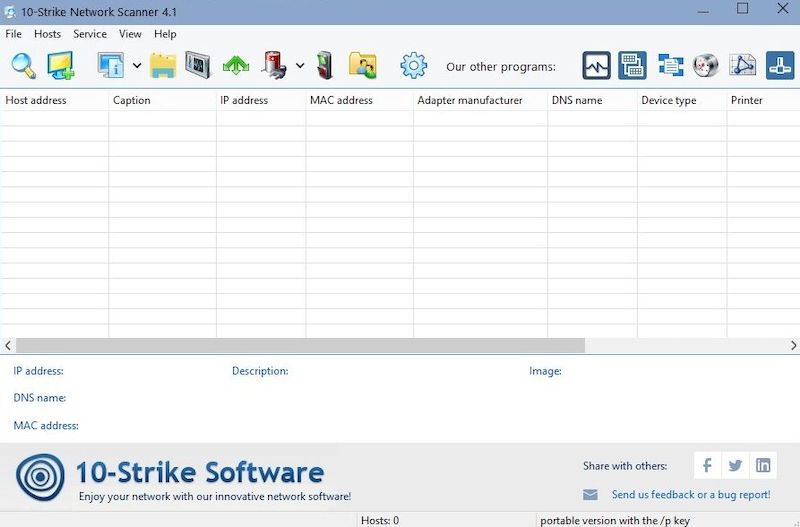
Task: Open the round disc program icon
Action: [706, 65]
